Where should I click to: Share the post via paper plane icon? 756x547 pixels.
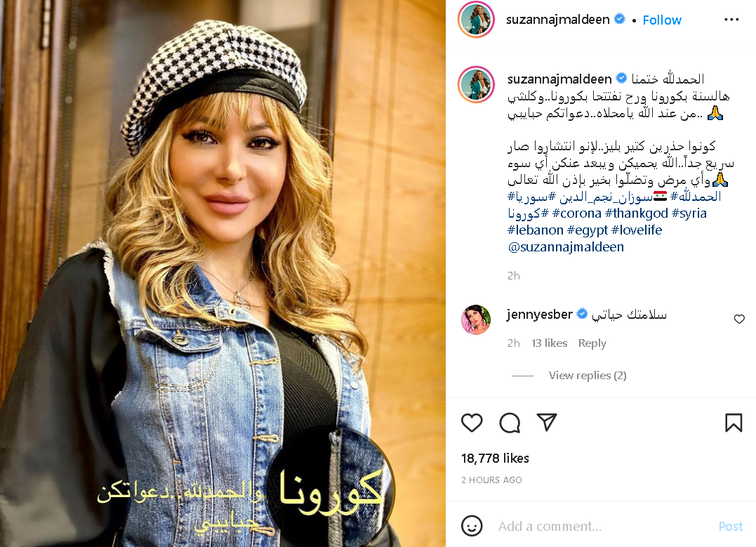[x=547, y=422]
